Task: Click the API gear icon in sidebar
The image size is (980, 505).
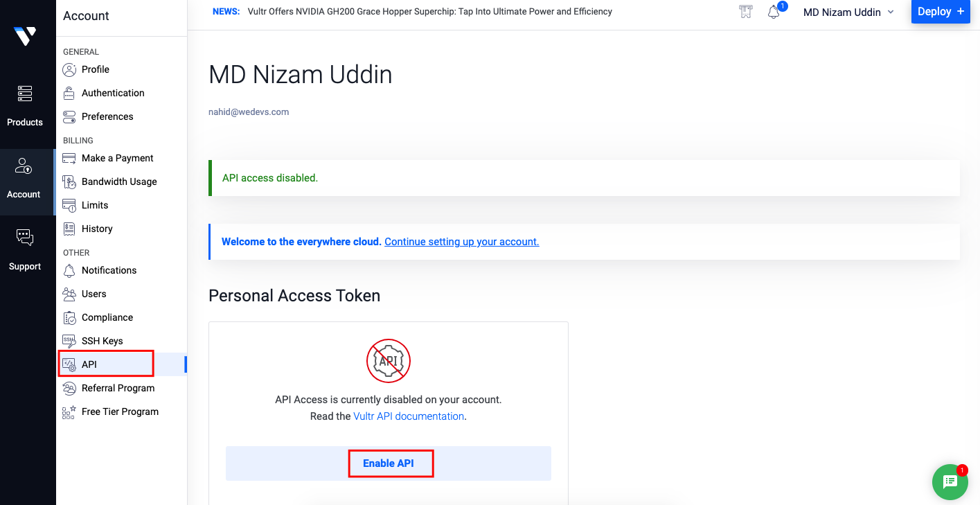Action: tap(69, 364)
